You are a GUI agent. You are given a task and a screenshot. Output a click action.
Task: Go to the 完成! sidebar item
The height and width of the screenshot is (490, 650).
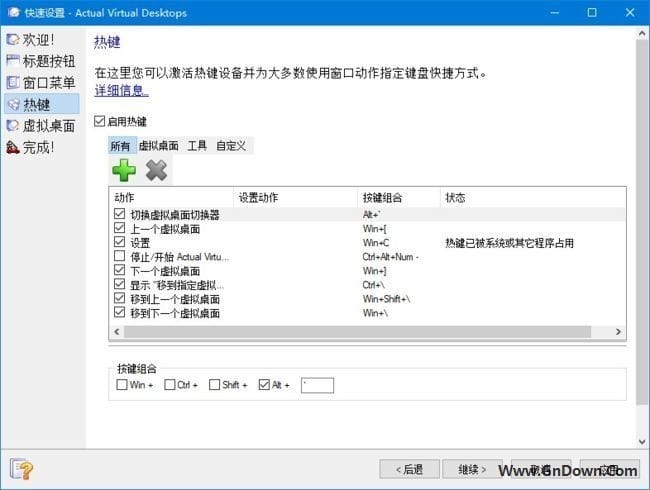[30, 147]
